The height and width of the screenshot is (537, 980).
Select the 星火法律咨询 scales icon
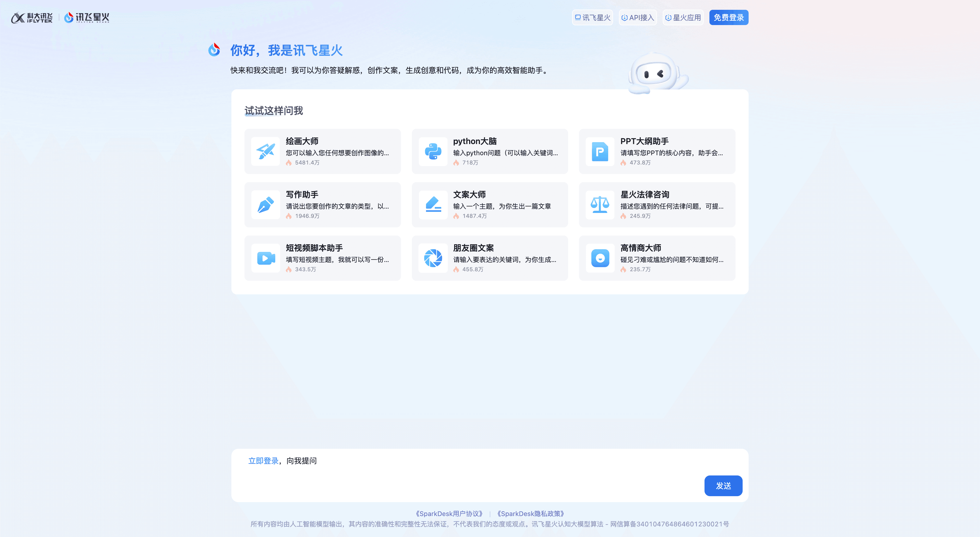(600, 205)
